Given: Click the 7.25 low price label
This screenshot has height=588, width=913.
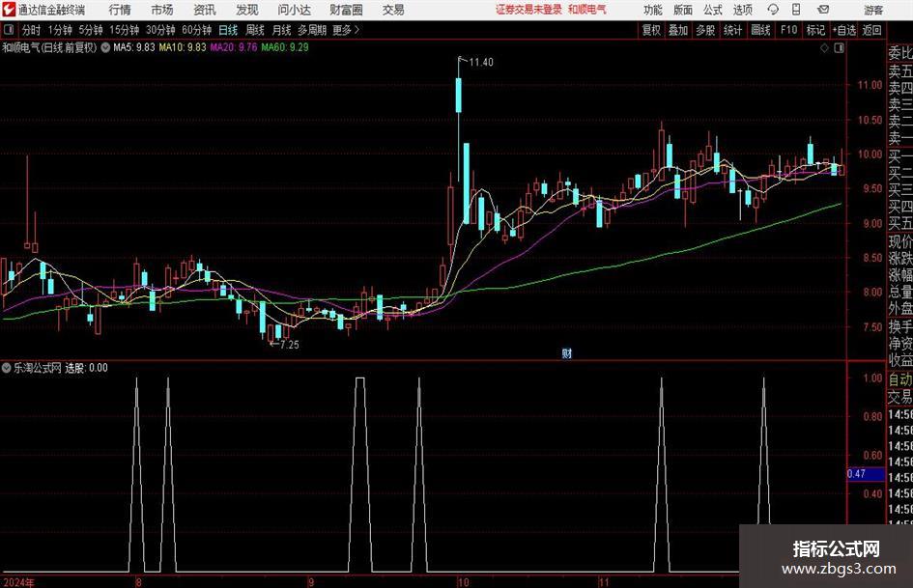Looking at the screenshot, I should (290, 345).
